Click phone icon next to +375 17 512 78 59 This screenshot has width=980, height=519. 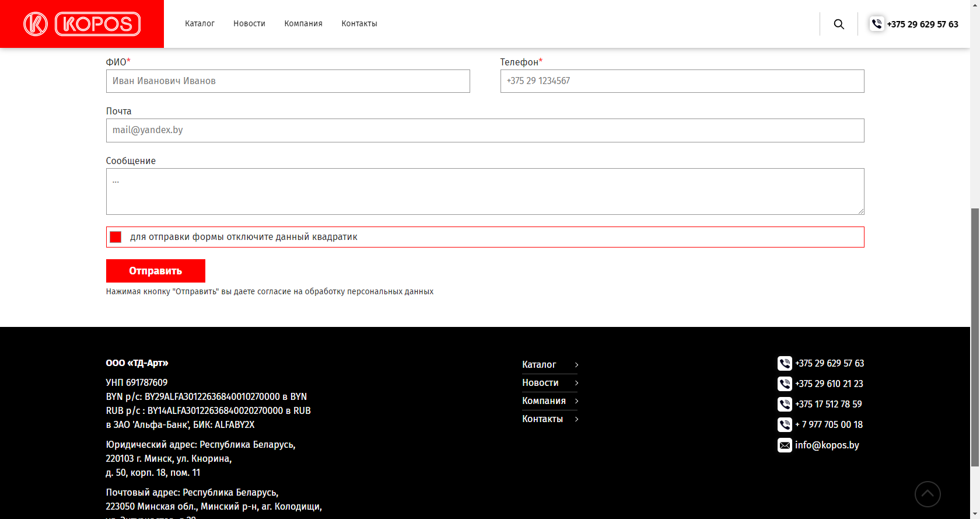[785, 405]
